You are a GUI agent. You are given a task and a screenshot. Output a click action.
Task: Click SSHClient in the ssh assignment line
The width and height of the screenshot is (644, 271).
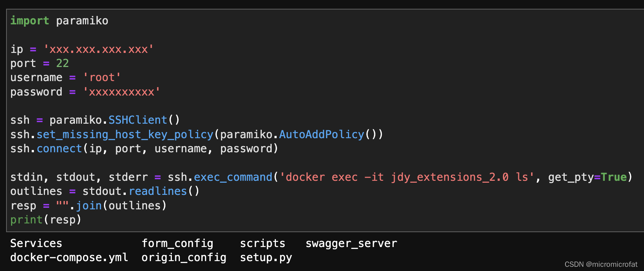pyautogui.click(x=138, y=120)
